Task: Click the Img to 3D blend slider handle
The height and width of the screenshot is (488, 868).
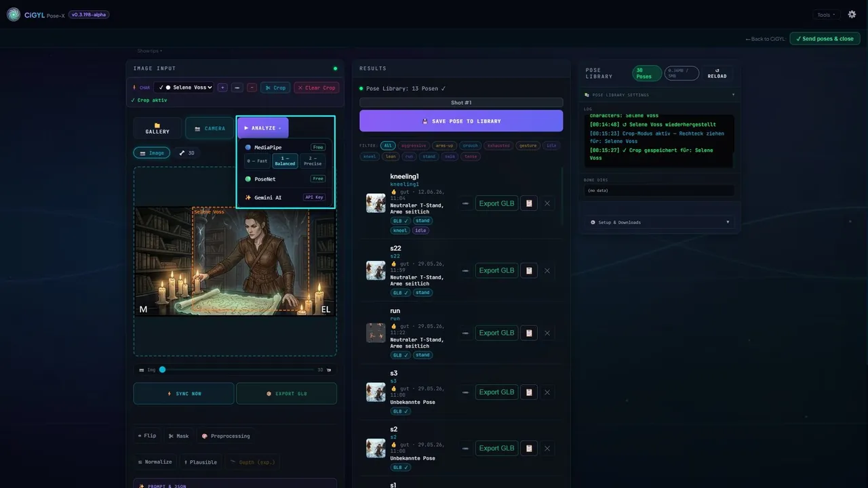Action: pyautogui.click(x=162, y=369)
